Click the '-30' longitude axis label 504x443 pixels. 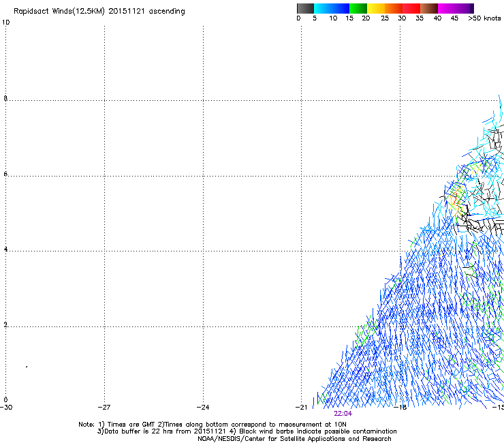point(6,407)
